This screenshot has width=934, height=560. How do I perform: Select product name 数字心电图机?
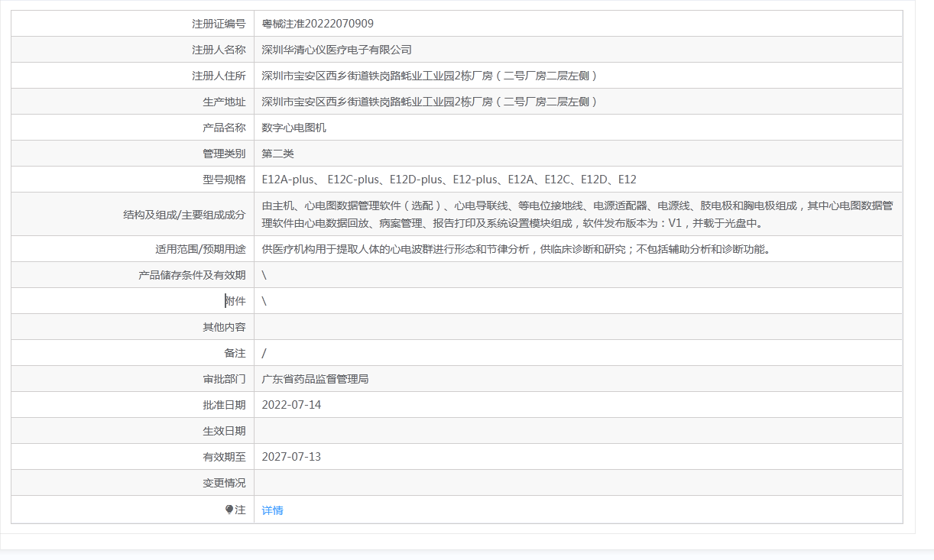(x=293, y=128)
